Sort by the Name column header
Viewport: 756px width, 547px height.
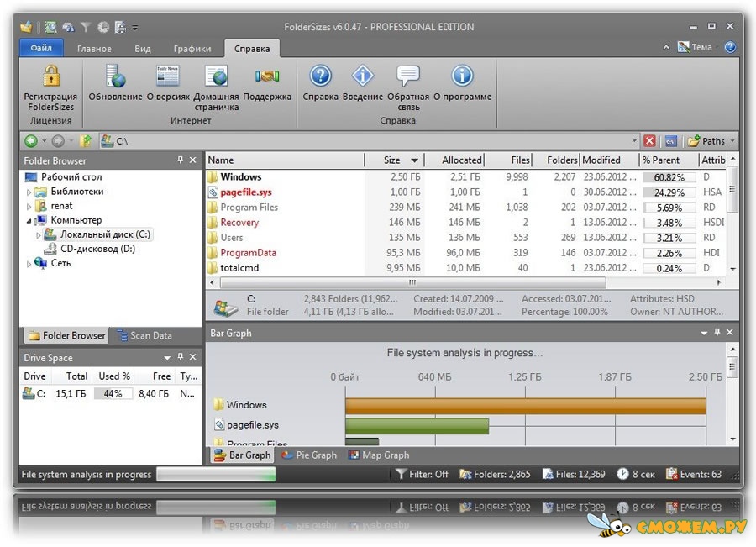tap(286, 160)
